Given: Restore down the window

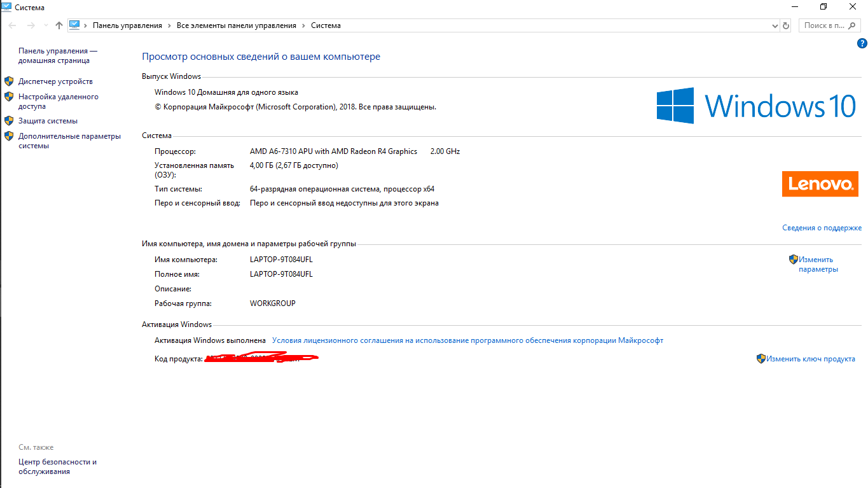Looking at the screenshot, I should pyautogui.click(x=823, y=6).
